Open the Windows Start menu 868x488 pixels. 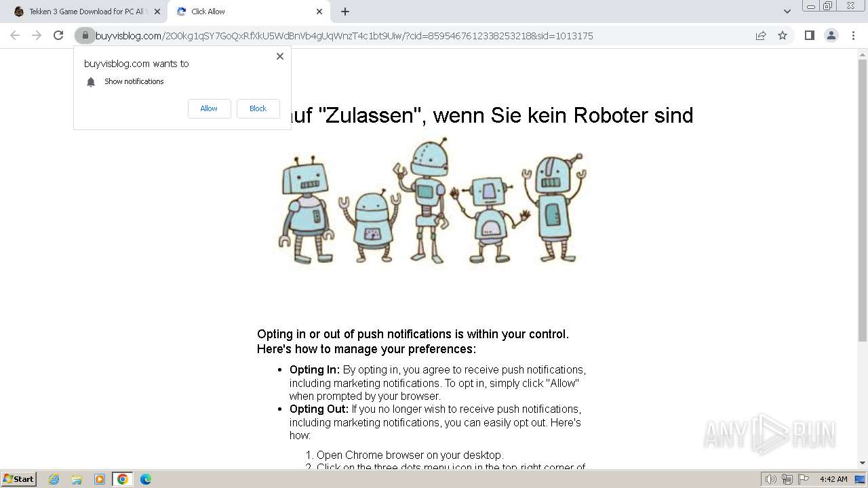pyautogui.click(x=18, y=479)
